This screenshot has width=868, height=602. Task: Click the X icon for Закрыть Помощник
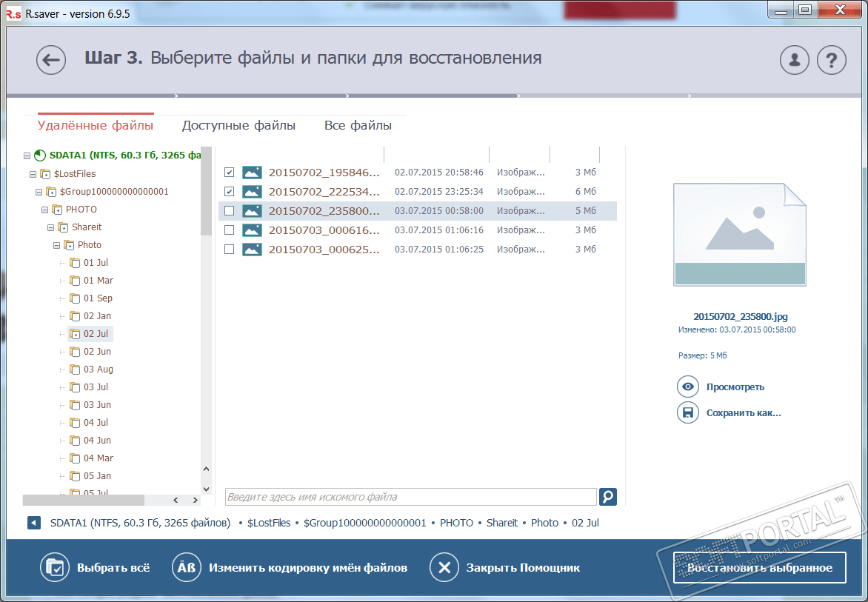[444, 568]
